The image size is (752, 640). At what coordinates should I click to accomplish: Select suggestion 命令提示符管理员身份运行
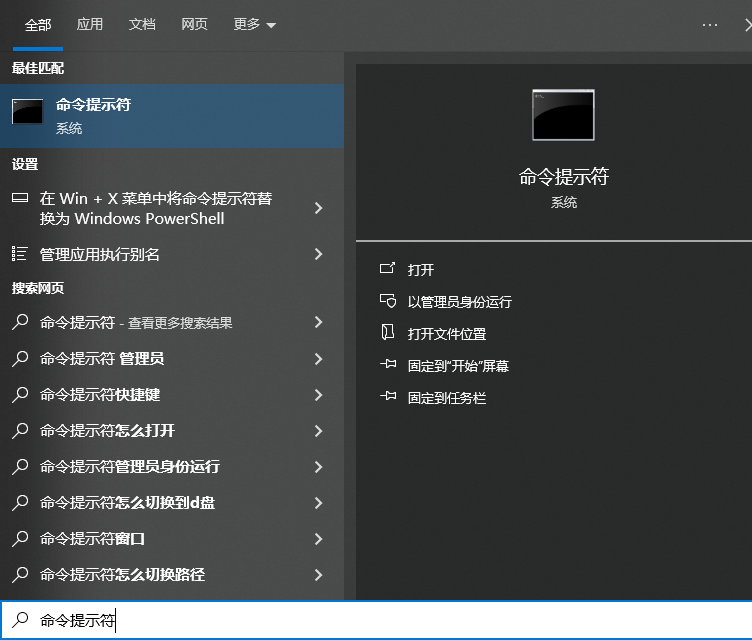[172, 466]
